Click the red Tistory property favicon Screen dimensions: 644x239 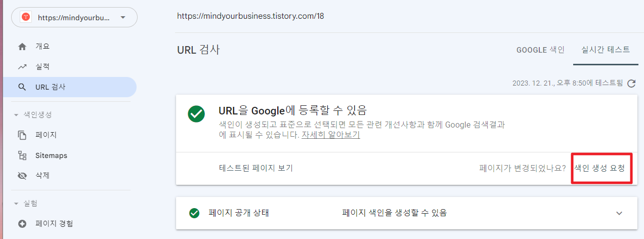[26, 17]
